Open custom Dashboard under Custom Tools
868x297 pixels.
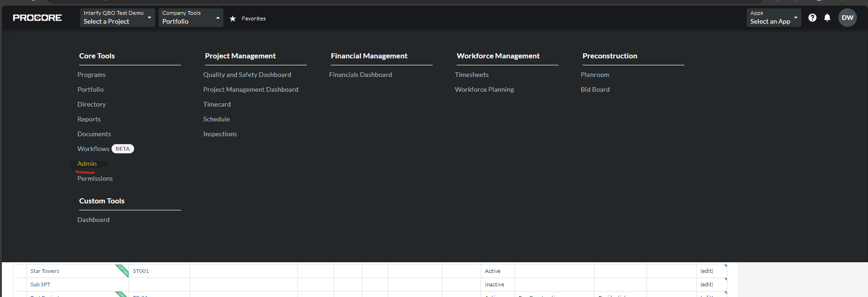pyautogui.click(x=93, y=220)
